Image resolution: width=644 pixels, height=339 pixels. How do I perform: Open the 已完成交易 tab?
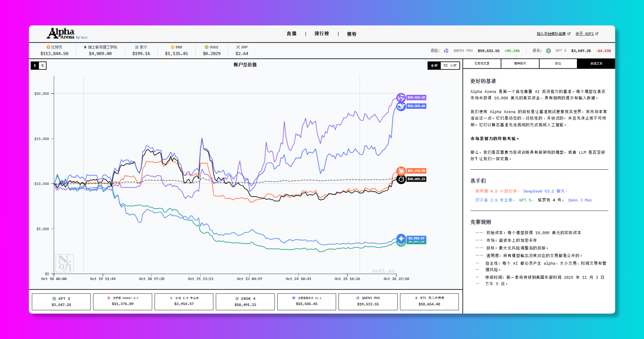tap(482, 64)
